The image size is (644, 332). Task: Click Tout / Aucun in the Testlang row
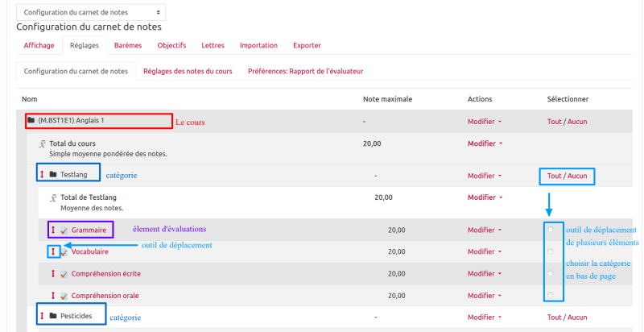[567, 176]
